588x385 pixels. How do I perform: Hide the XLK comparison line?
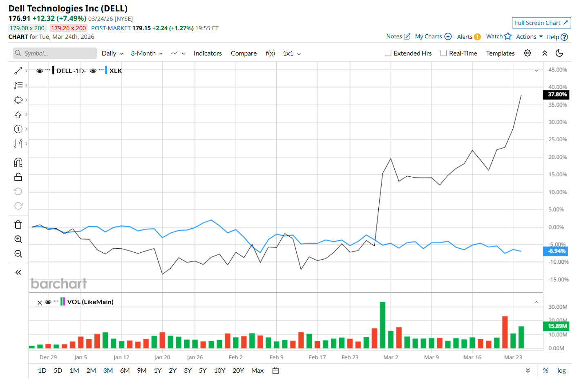point(93,71)
